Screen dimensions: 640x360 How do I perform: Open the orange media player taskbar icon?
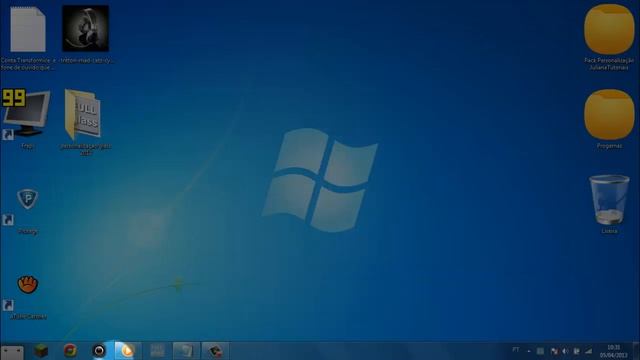[x=128, y=351]
